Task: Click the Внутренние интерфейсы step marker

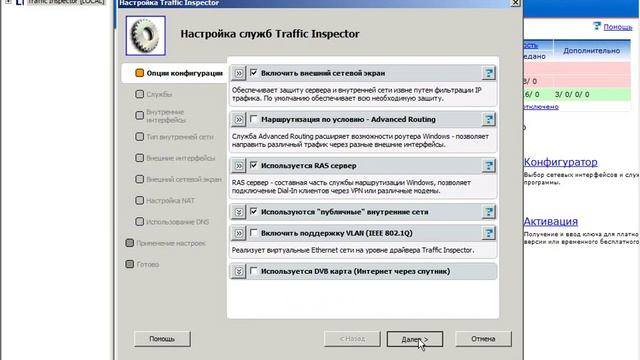Action: 140,116
